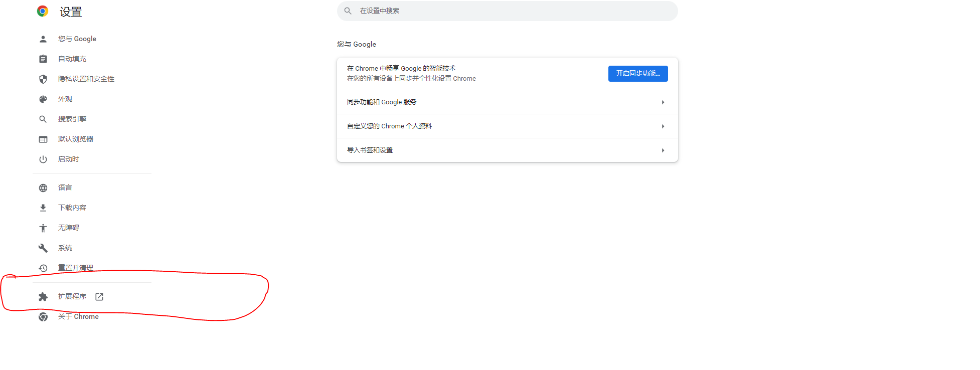Click the globe icon for 语言

[43, 188]
